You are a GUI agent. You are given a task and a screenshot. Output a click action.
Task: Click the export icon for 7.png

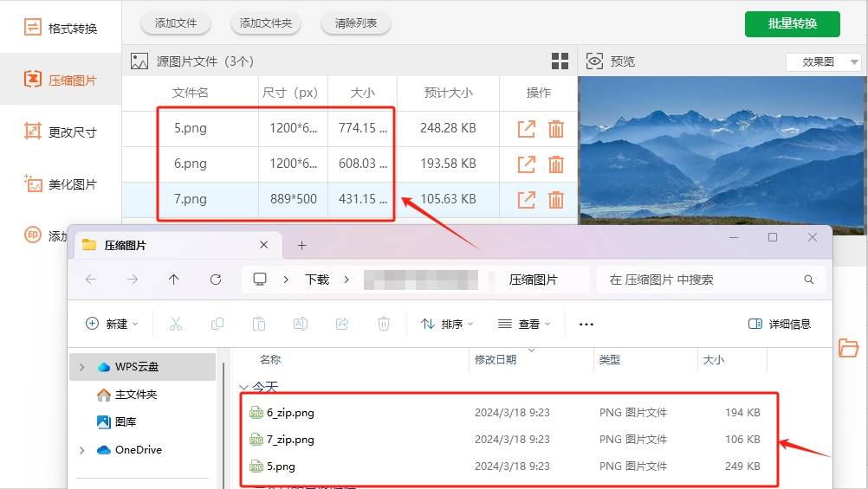point(526,199)
